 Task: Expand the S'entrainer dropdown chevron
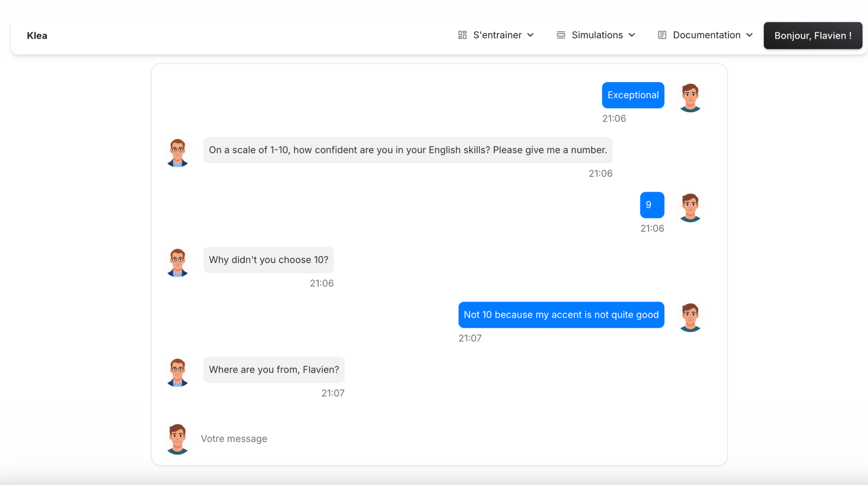click(x=530, y=35)
